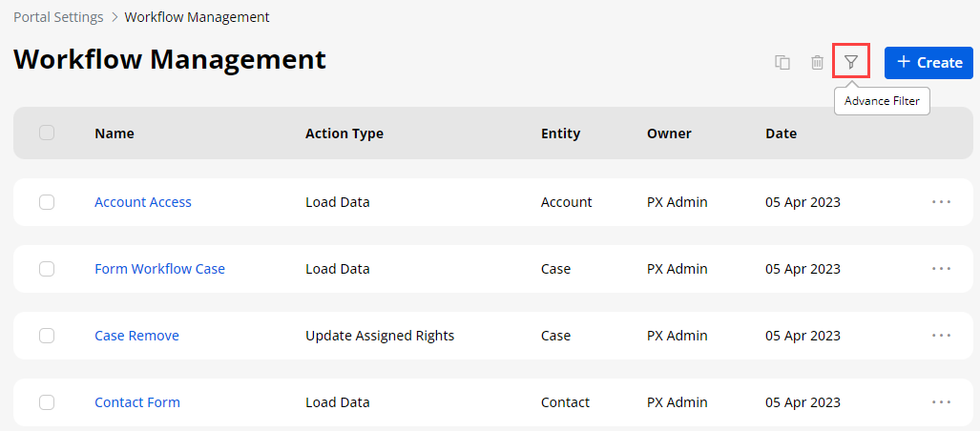Click the Date column header
Screen dimensions: 980x431
click(x=781, y=133)
